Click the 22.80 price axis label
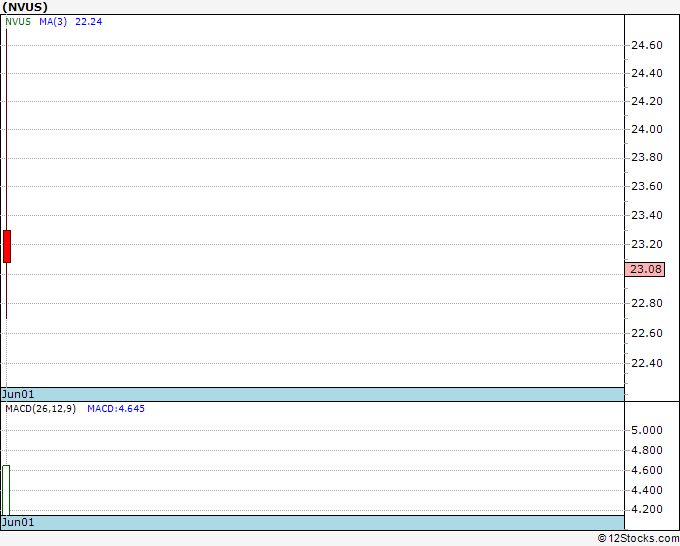 click(647, 303)
